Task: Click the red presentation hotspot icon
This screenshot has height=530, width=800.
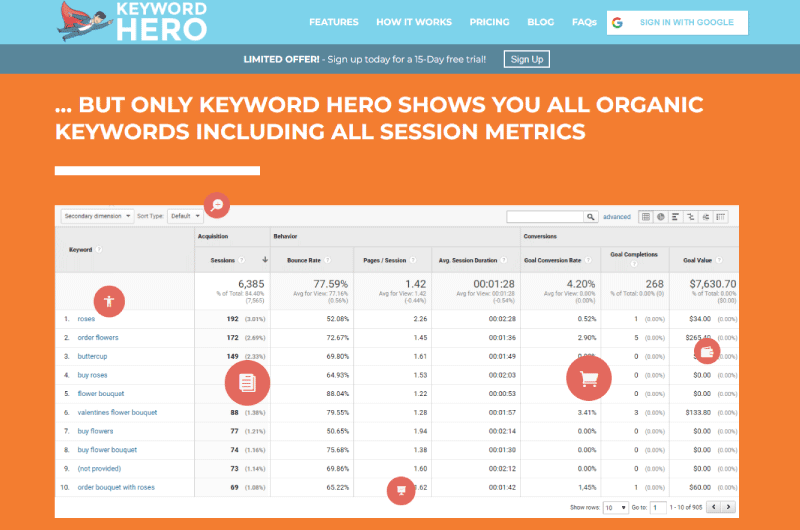Action: pos(401,490)
